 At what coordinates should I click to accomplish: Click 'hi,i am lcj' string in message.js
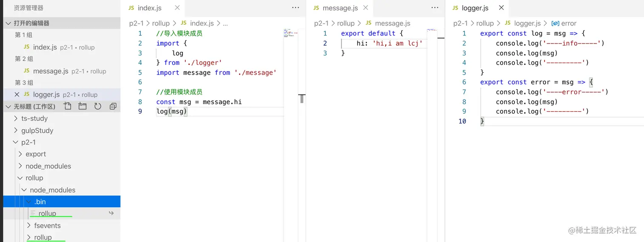pyautogui.click(x=398, y=43)
